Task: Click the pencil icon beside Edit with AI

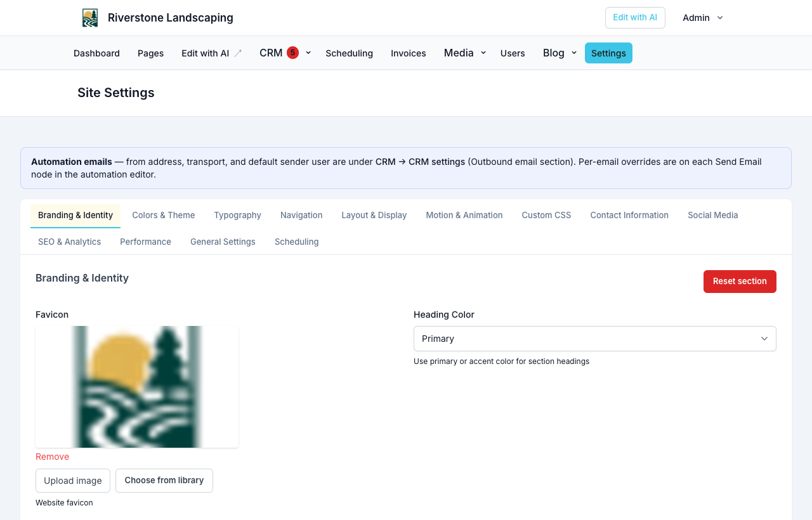Action: point(238,53)
